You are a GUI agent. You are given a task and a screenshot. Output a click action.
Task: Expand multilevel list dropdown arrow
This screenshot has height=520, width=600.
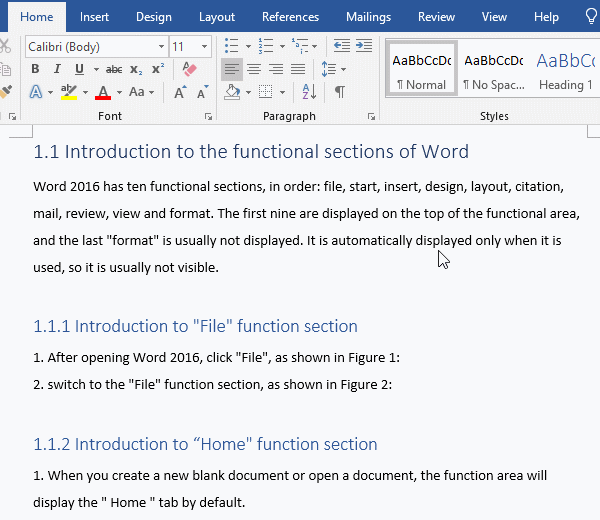315,47
